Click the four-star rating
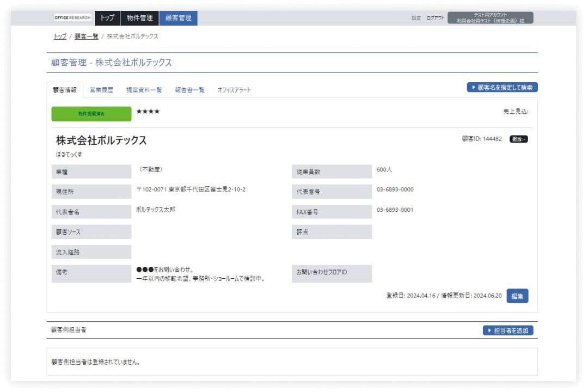 [x=148, y=112]
